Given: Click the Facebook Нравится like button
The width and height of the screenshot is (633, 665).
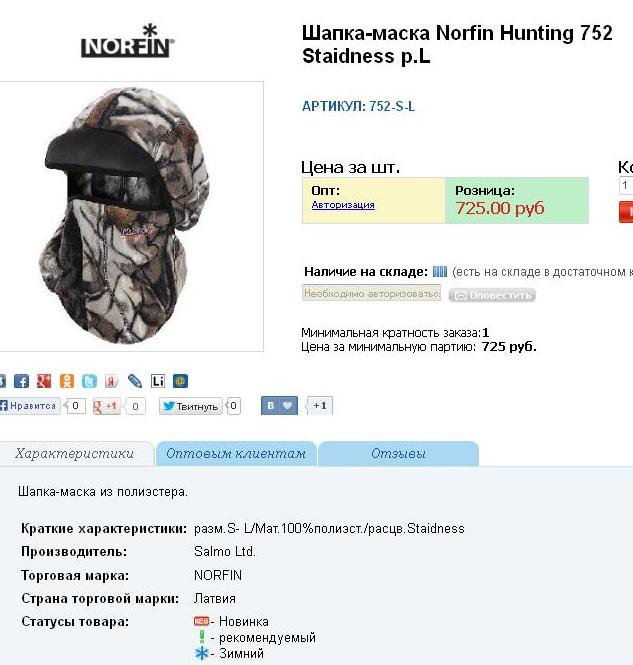Looking at the screenshot, I should click(30, 406).
